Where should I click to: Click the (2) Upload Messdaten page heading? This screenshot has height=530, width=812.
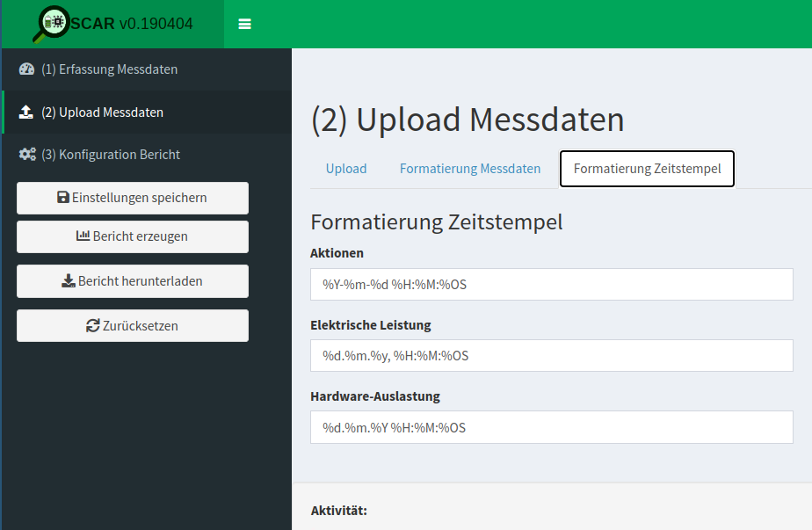tap(468, 120)
